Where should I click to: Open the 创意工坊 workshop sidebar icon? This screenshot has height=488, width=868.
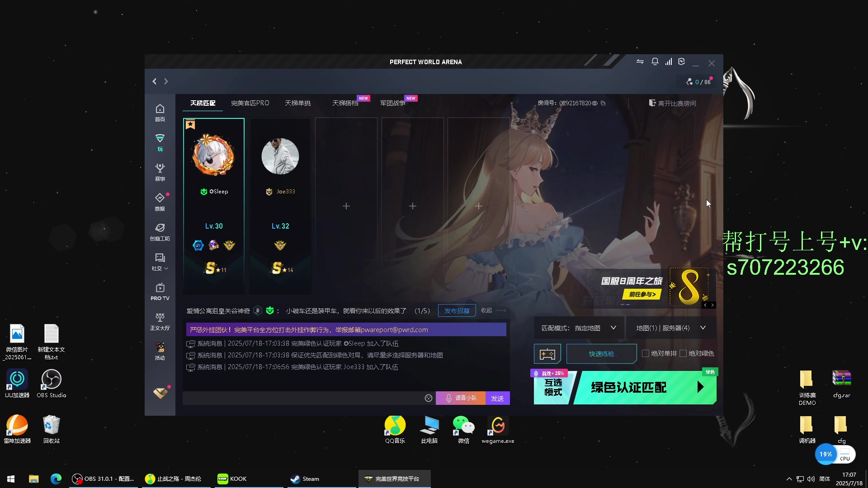[160, 232]
